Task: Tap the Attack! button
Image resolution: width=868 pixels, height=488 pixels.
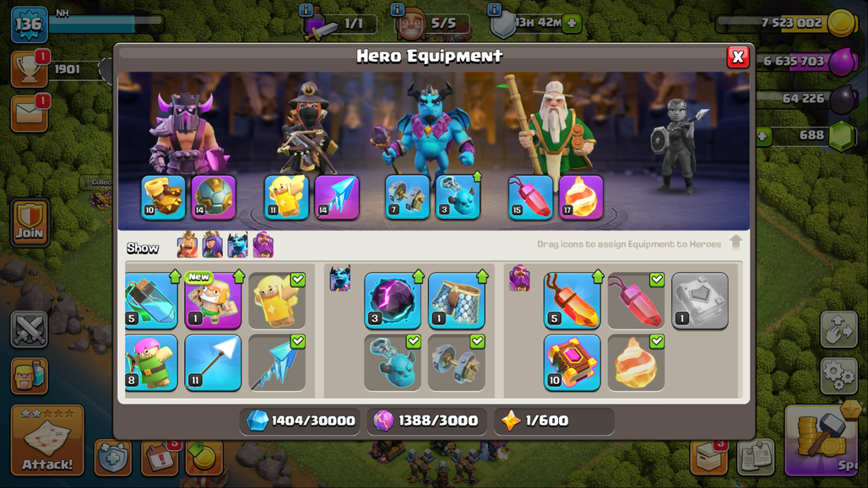Action: [x=47, y=440]
